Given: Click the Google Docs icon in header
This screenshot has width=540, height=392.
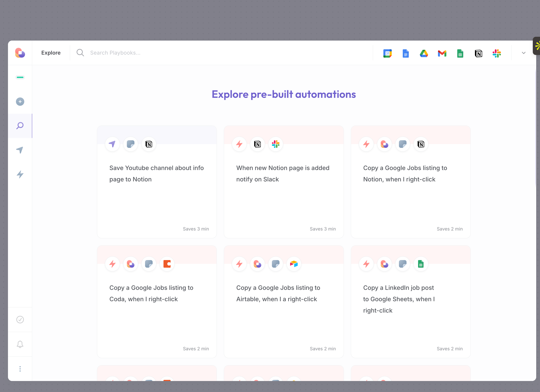Looking at the screenshot, I should click(406, 53).
